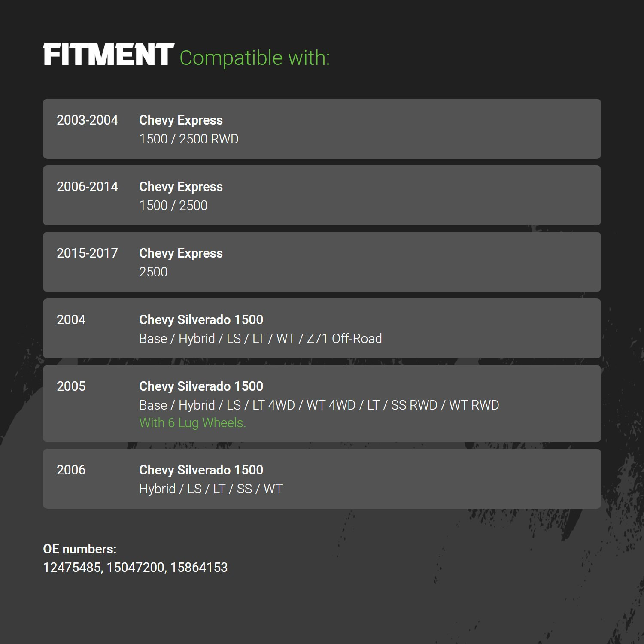Select the 2004 Chevy Silverado 1500 title

tap(201, 320)
